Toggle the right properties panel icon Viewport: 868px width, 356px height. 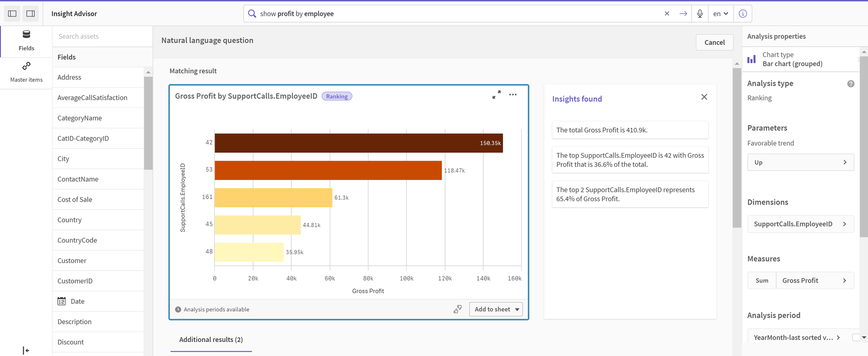(30, 14)
